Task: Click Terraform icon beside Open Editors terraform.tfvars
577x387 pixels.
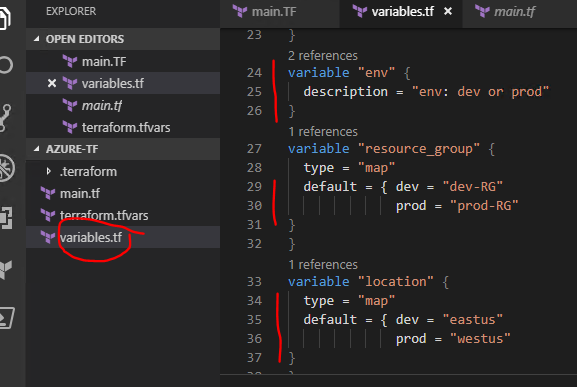Action: 70,127
